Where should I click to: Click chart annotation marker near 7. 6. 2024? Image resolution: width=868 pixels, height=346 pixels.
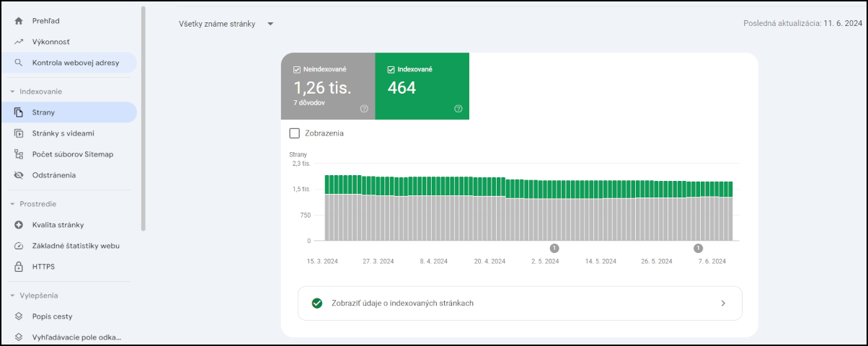click(698, 248)
